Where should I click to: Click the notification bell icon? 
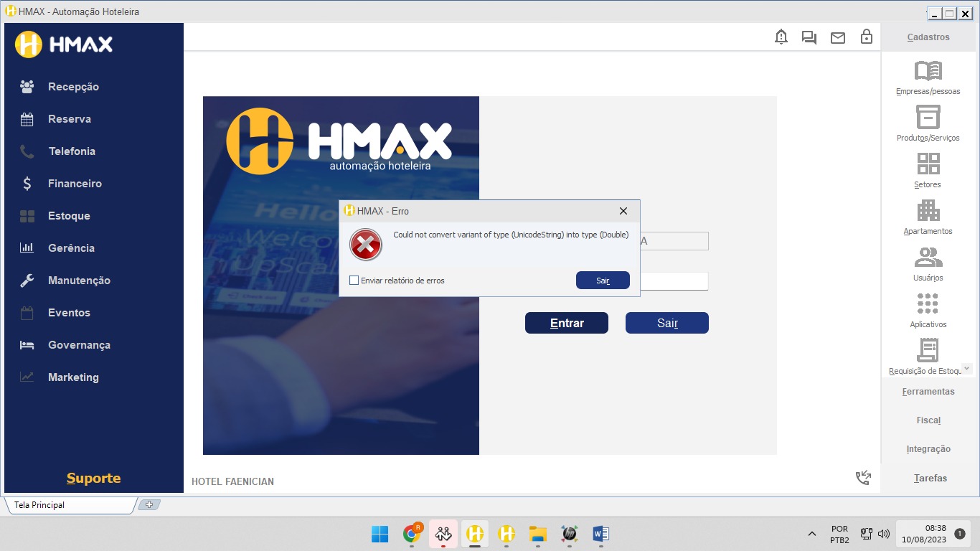[781, 37]
